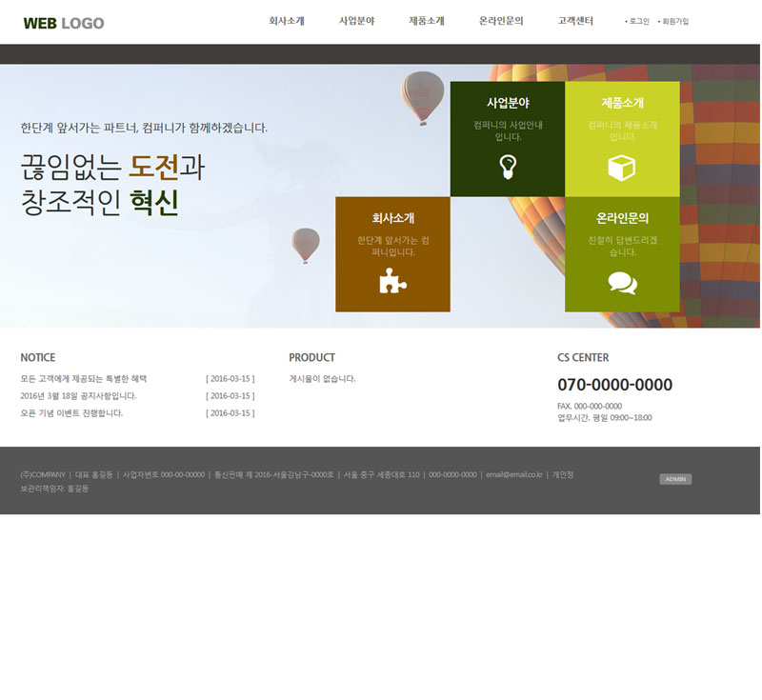Screen dimensions: 762x700
Task: Select 제품소개 in the top menu bar
Action: pyautogui.click(x=427, y=21)
